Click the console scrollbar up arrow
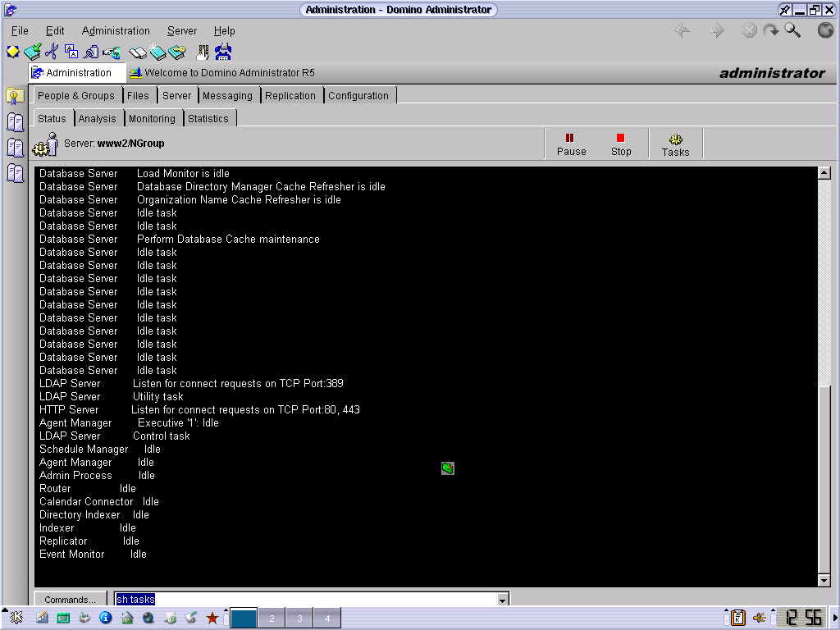Viewport: 840px width, 630px height. pyautogui.click(x=824, y=173)
